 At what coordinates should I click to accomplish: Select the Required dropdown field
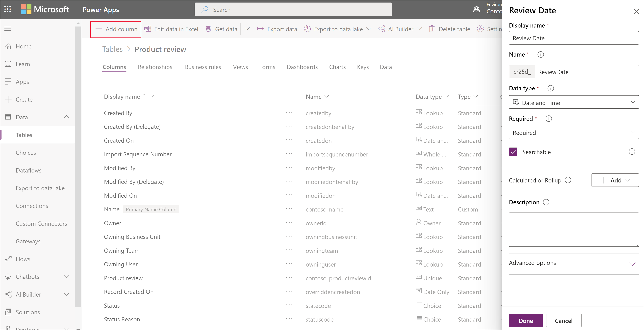pyautogui.click(x=574, y=133)
